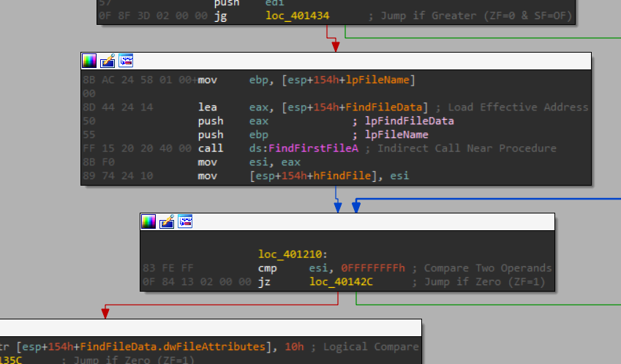This screenshot has width=621, height=364.
Task: Select lpFileName in the mov ebp instruction
Action: 381,80
